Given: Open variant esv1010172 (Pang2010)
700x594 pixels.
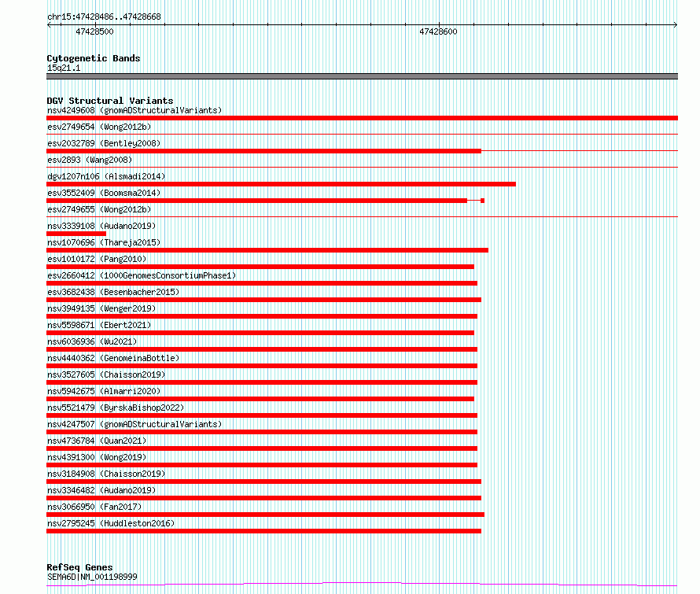Looking at the screenshot, I should tap(97, 259).
